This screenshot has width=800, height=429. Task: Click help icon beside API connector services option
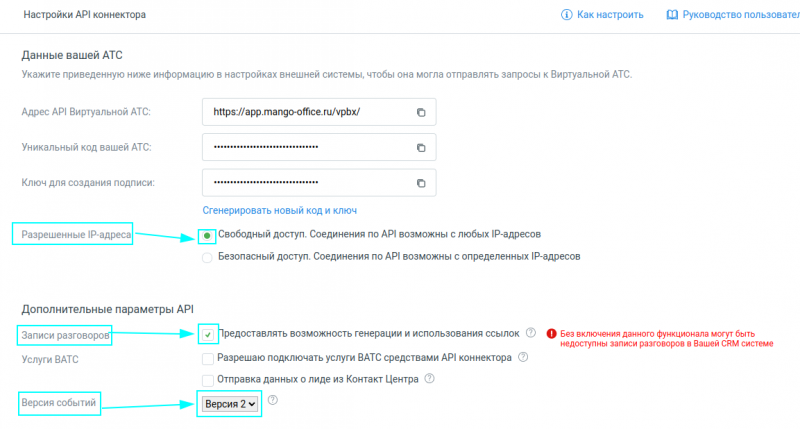coord(523,357)
